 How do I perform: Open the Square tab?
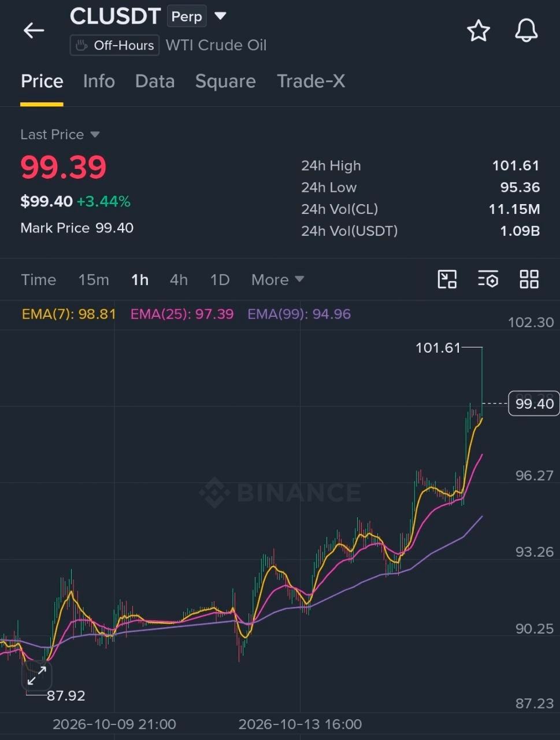225,82
